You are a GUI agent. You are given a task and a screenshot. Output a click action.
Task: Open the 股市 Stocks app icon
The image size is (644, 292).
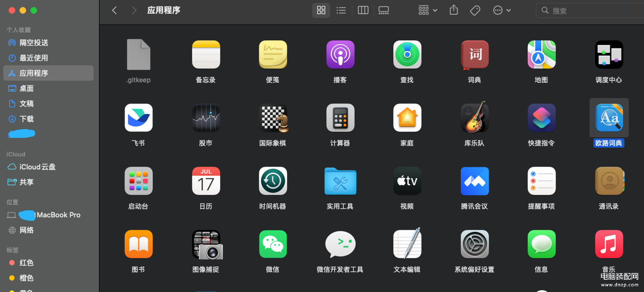pyautogui.click(x=206, y=118)
